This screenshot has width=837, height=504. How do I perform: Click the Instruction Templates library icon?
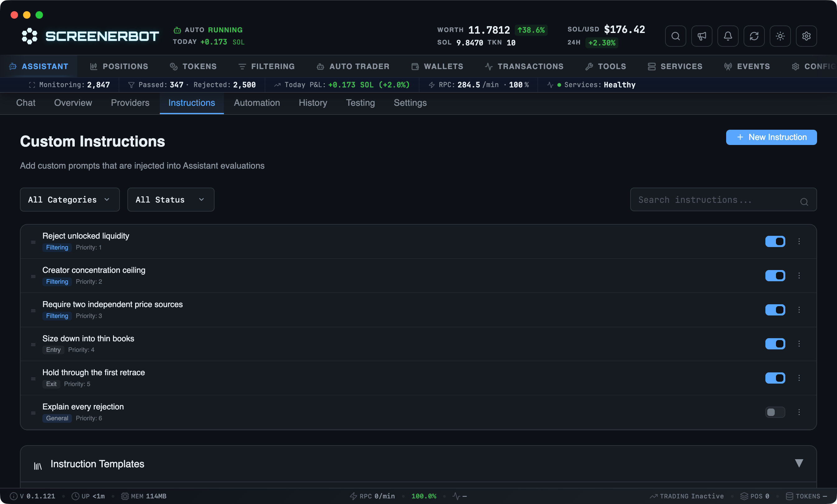coord(38,466)
